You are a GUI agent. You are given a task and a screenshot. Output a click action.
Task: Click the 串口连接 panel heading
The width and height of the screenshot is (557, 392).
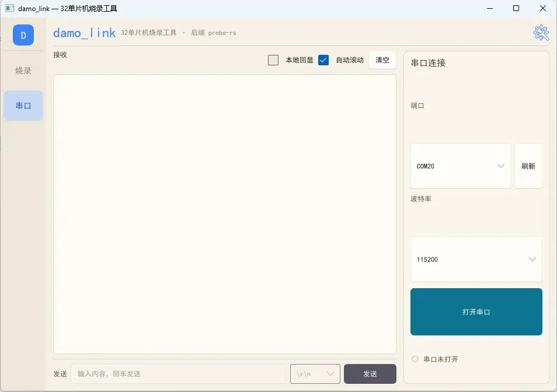[x=428, y=63]
